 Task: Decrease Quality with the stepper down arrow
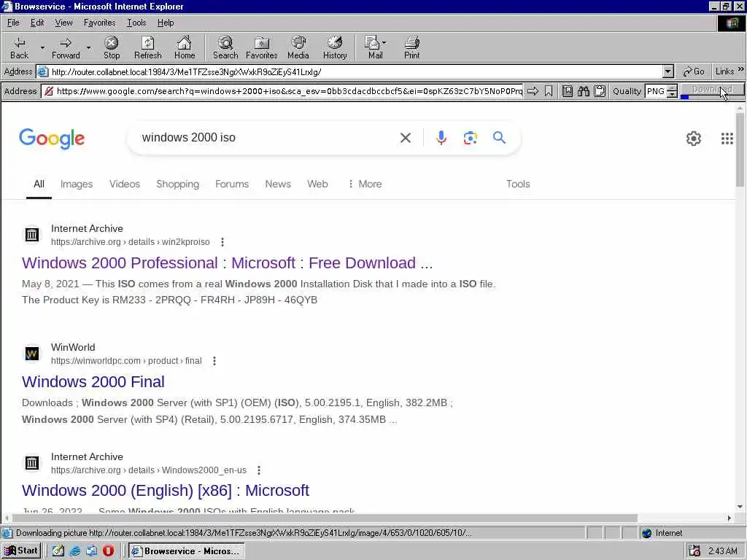[x=672, y=94]
